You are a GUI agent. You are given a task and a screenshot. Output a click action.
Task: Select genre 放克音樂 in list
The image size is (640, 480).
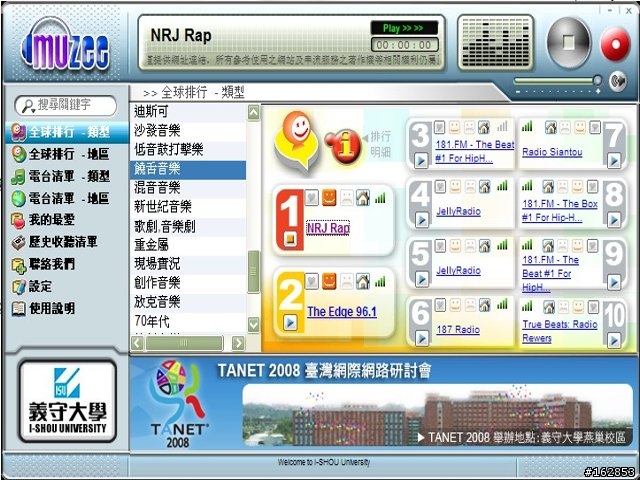click(x=188, y=302)
